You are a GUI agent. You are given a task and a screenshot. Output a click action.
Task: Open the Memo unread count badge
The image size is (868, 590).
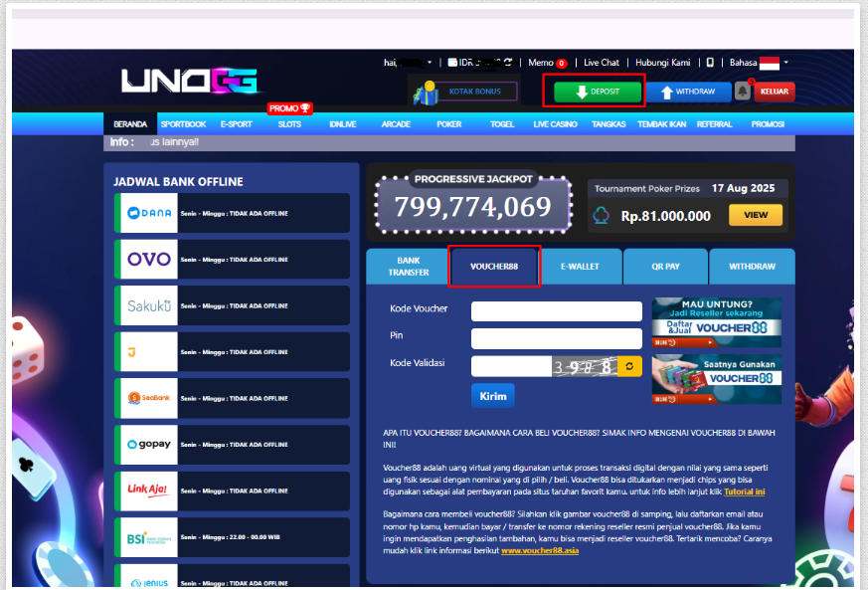562,63
